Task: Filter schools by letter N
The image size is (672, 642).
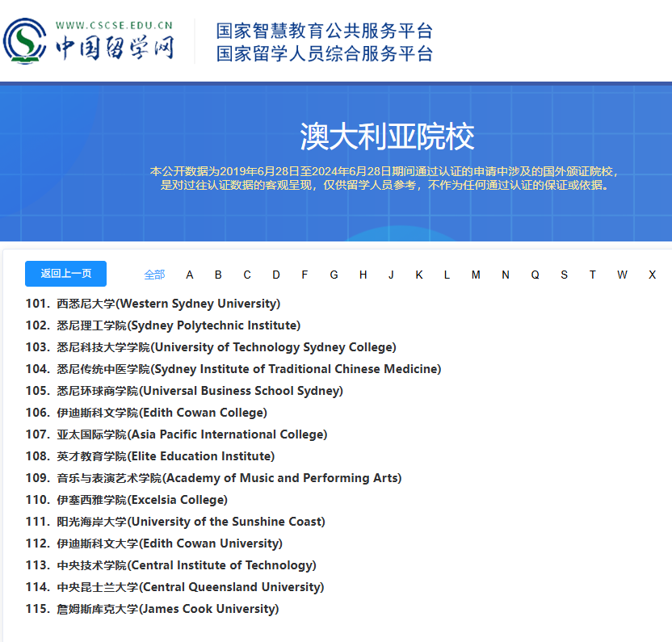Action: point(506,275)
